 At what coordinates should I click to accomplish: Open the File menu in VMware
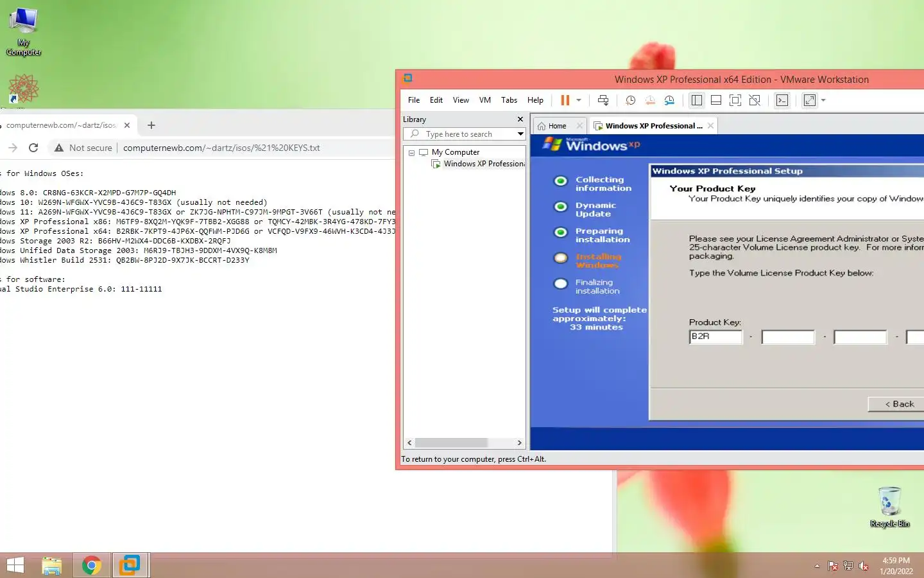(x=414, y=100)
